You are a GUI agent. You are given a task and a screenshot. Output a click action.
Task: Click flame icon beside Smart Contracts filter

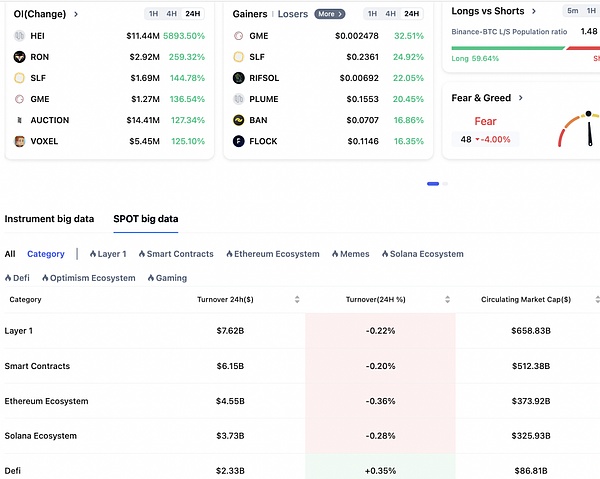point(142,254)
